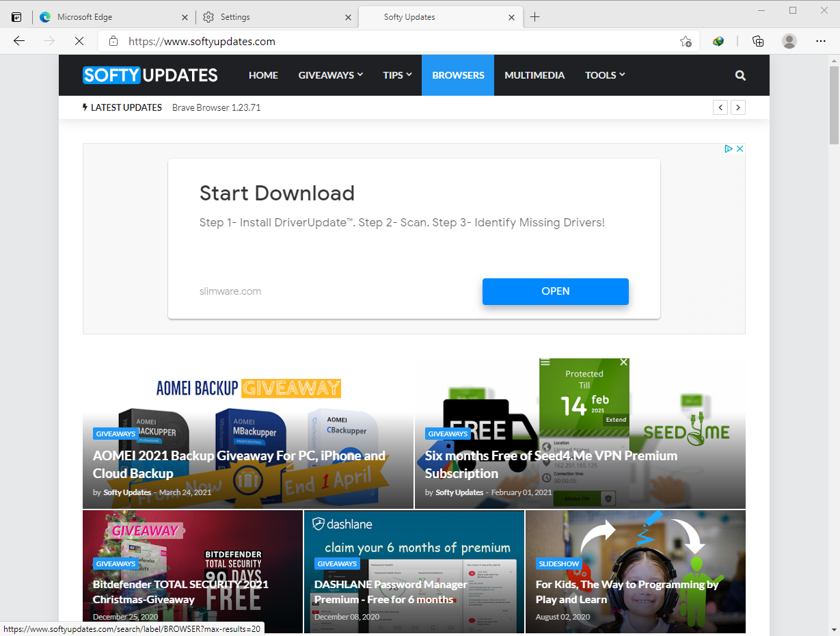Open the Six months Free of Seed4.Me article

click(551, 464)
